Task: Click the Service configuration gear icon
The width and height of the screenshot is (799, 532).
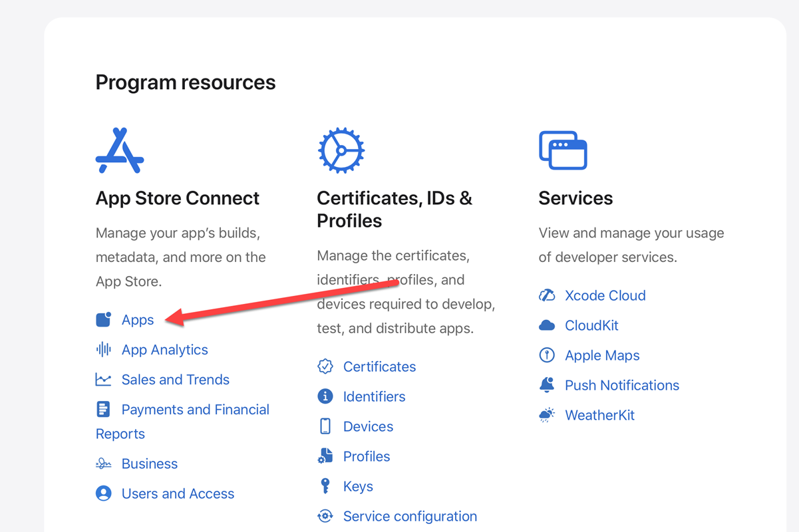Action: (x=325, y=516)
